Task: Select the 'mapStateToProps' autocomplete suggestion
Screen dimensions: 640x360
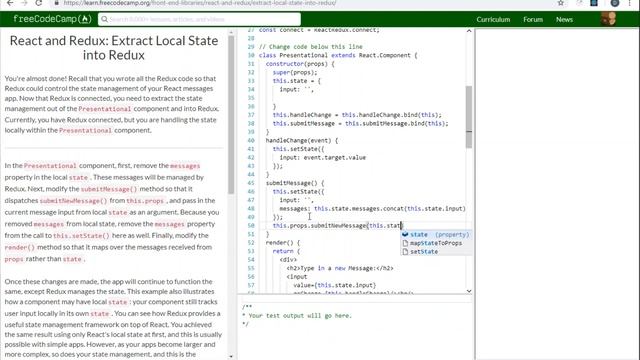Action: pos(436,243)
